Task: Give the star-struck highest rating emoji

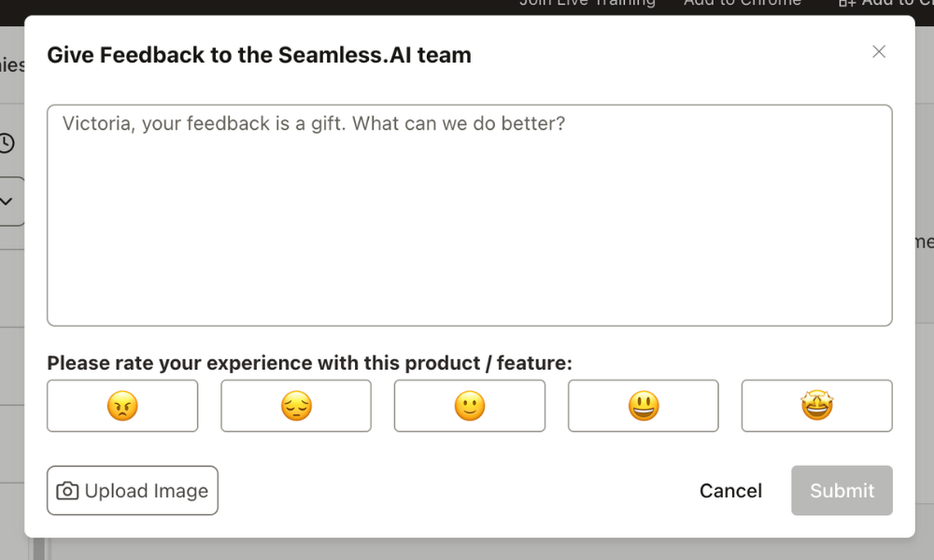Action: [816, 406]
